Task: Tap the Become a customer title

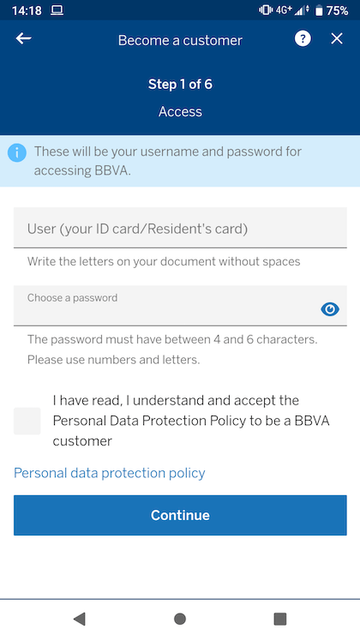Action: pyautogui.click(x=180, y=40)
